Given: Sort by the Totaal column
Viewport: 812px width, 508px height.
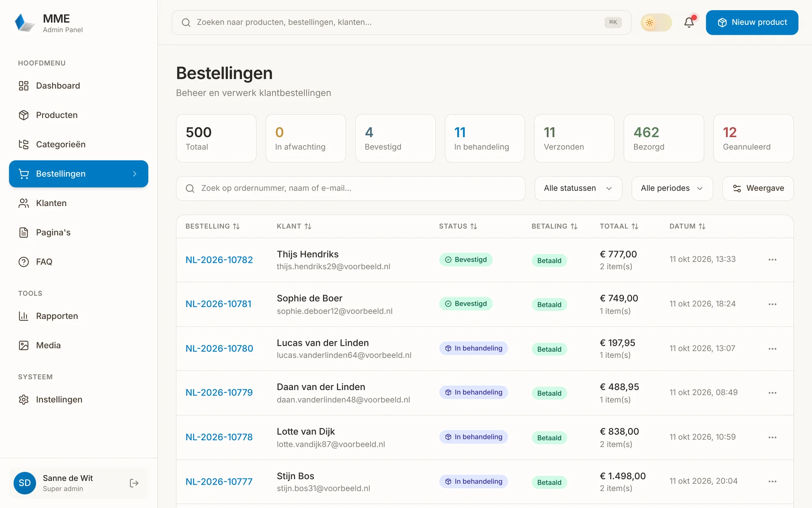Looking at the screenshot, I should point(619,226).
